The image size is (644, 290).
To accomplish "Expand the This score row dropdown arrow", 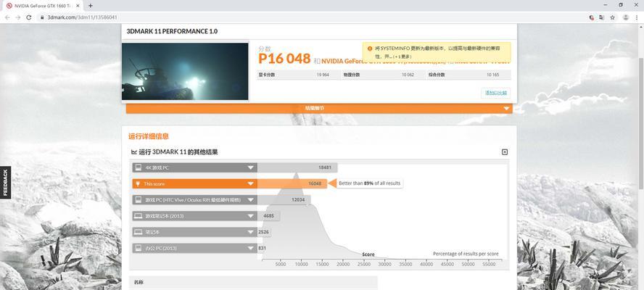I will pyautogui.click(x=250, y=183).
